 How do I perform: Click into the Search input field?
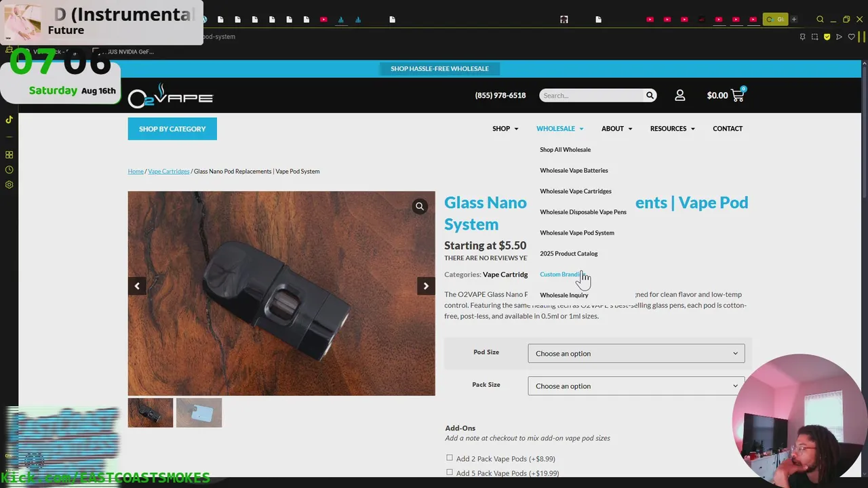point(591,96)
